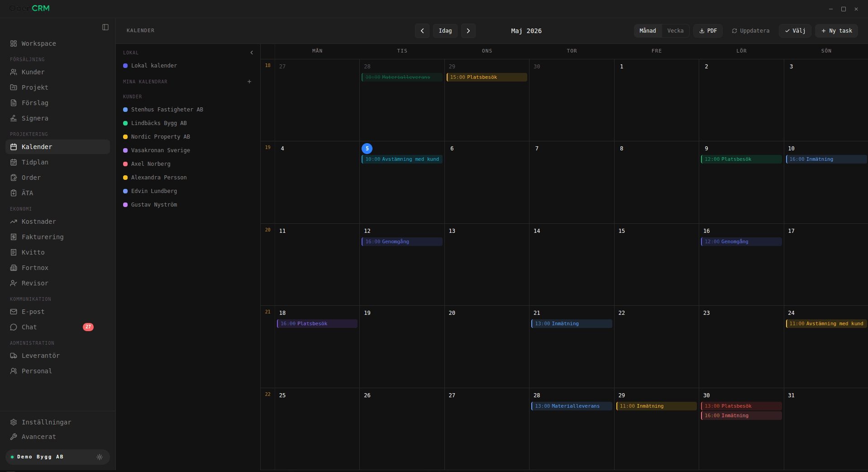Image resolution: width=868 pixels, height=472 pixels.
Task: Open the Order icon
Action: click(x=14, y=178)
